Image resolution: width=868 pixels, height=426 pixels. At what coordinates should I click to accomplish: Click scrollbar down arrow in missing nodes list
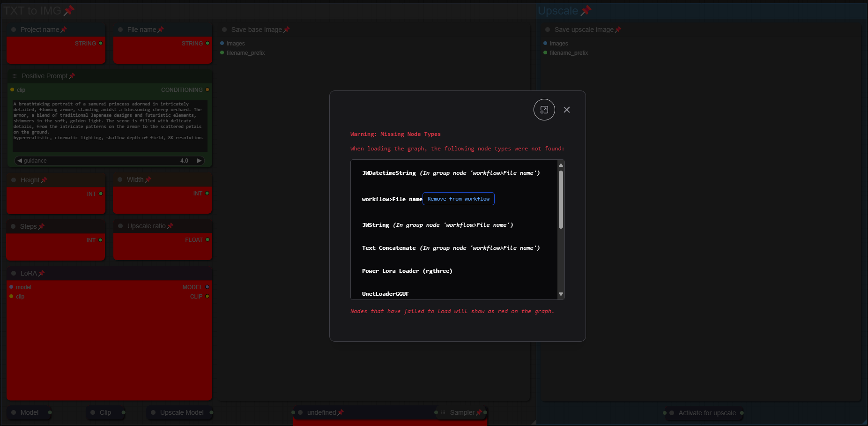coord(561,294)
